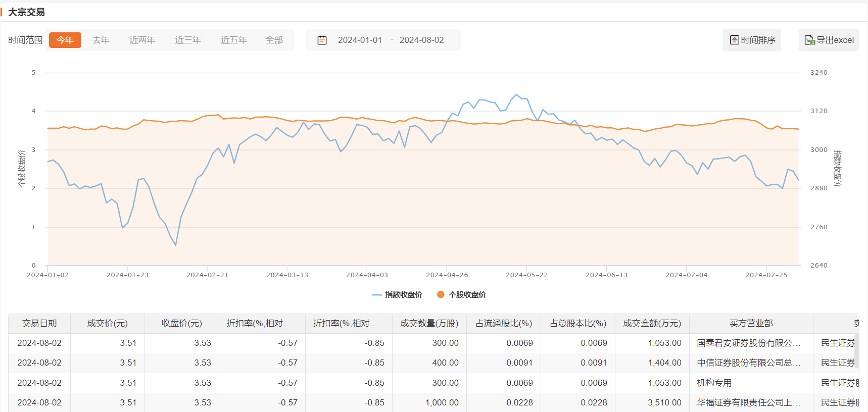Click buyer 华福证券有限责任公司 cell
The image size is (868, 412).
pyautogui.click(x=748, y=402)
